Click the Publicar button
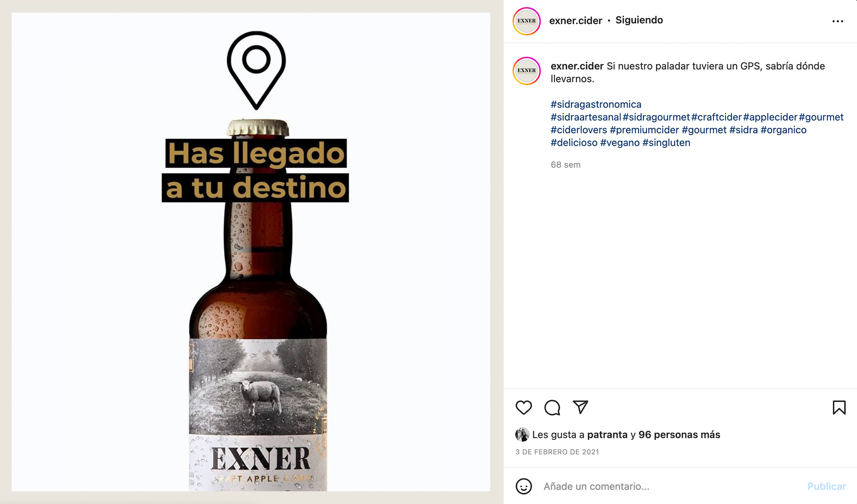857x504 pixels. coord(826,486)
